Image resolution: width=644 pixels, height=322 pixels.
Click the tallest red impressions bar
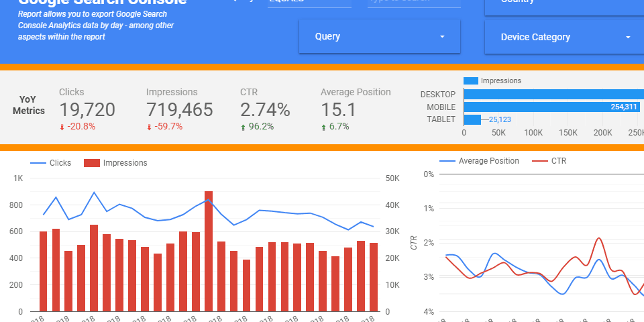click(x=209, y=251)
